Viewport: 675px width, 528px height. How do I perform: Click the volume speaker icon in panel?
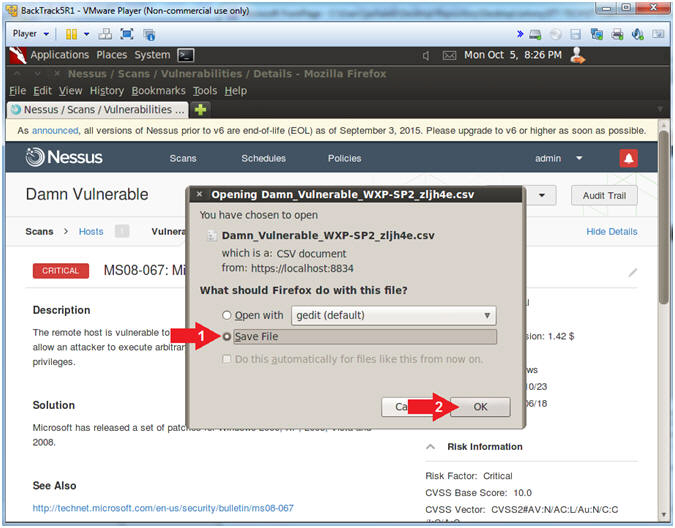[426, 56]
